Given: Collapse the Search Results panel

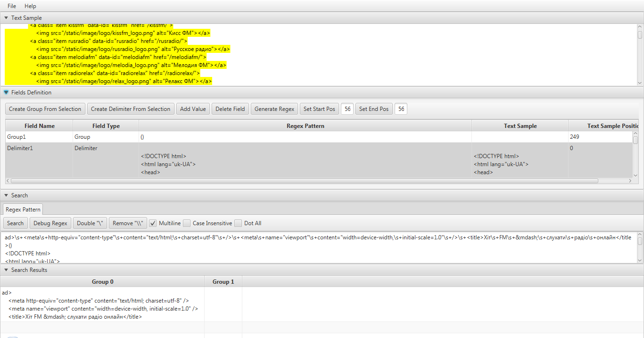Looking at the screenshot, I should pos(6,270).
